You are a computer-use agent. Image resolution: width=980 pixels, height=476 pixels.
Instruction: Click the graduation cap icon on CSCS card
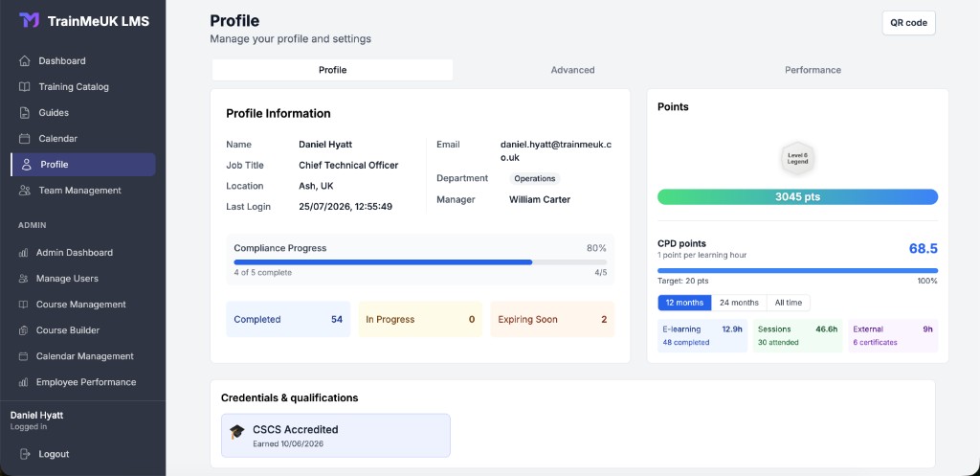pos(237,432)
